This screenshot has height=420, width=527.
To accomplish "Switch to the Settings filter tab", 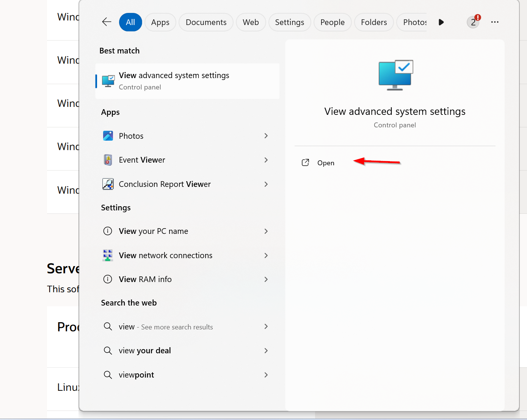I will click(289, 22).
